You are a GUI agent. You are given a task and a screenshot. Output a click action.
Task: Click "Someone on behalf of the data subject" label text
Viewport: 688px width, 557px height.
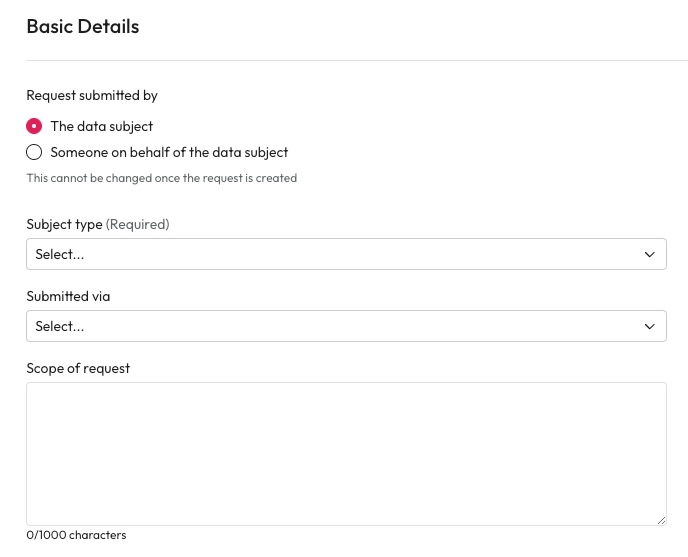coord(169,152)
